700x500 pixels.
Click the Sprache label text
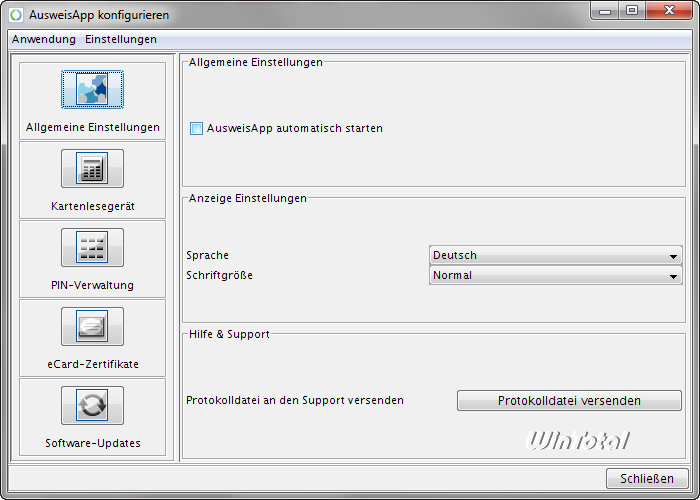tap(208, 255)
